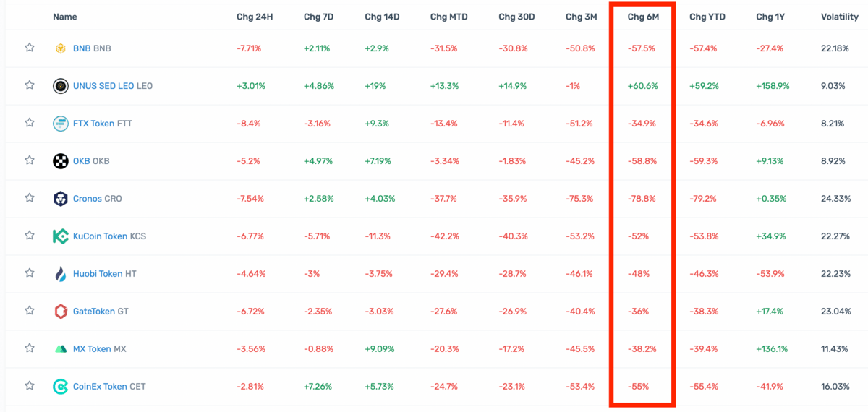
Task: Click the GateToken logo icon
Action: pos(61,312)
